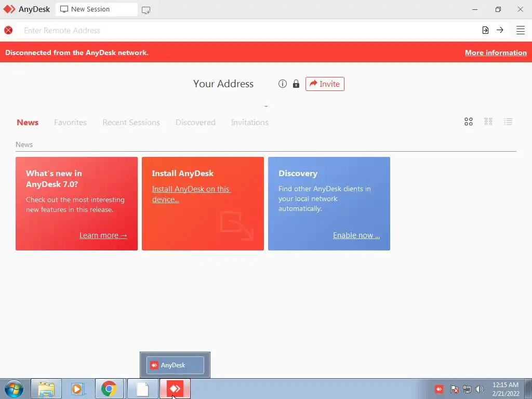The image size is (532, 399).
Task: Open the AnyDesk main hamburger menu
Action: (520, 30)
